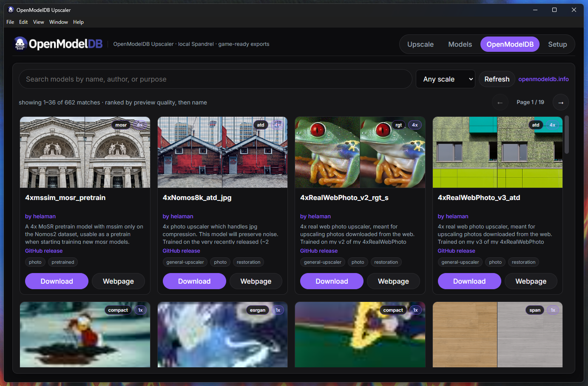Switch to the Setup tab
The image size is (588, 386).
click(557, 44)
